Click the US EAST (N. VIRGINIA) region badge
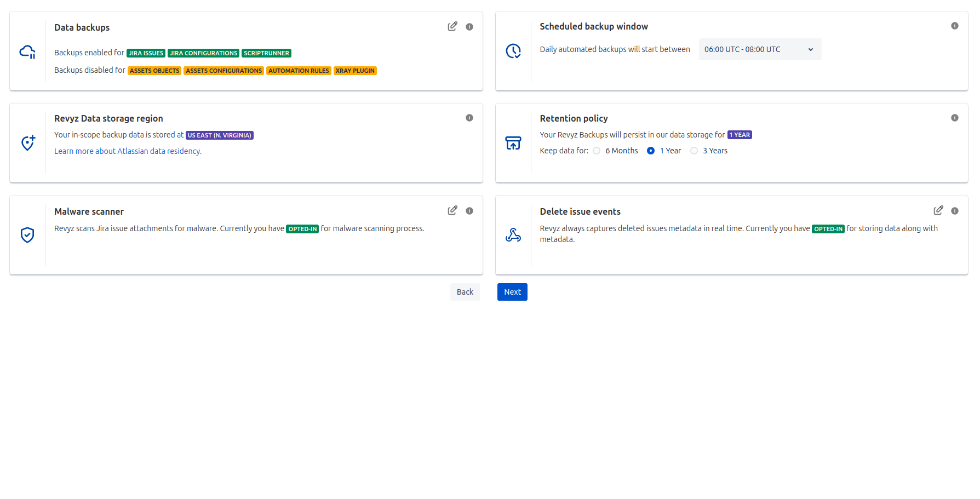The image size is (980, 499). pyautogui.click(x=219, y=135)
